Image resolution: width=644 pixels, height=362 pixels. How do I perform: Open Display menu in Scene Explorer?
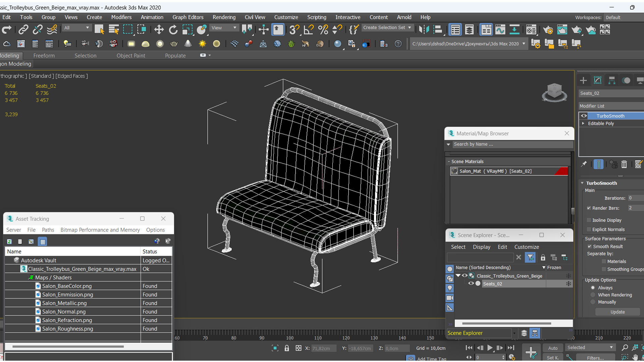(482, 247)
